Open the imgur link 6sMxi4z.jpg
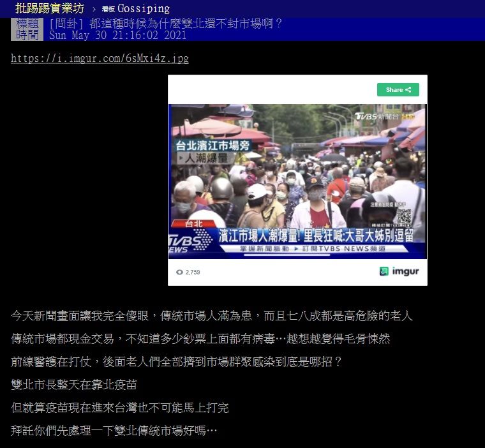Screen dimensions: 485x448 [100, 58]
